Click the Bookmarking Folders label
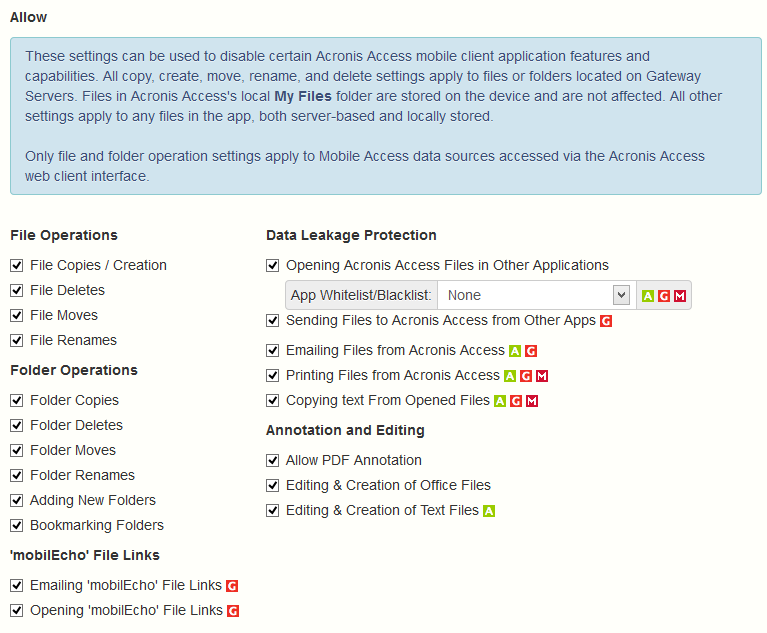 coord(97,526)
